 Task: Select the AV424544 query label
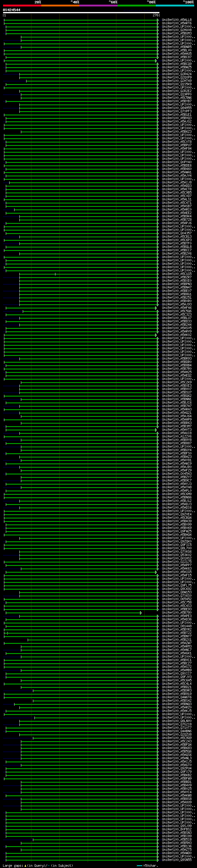click(12, 10)
